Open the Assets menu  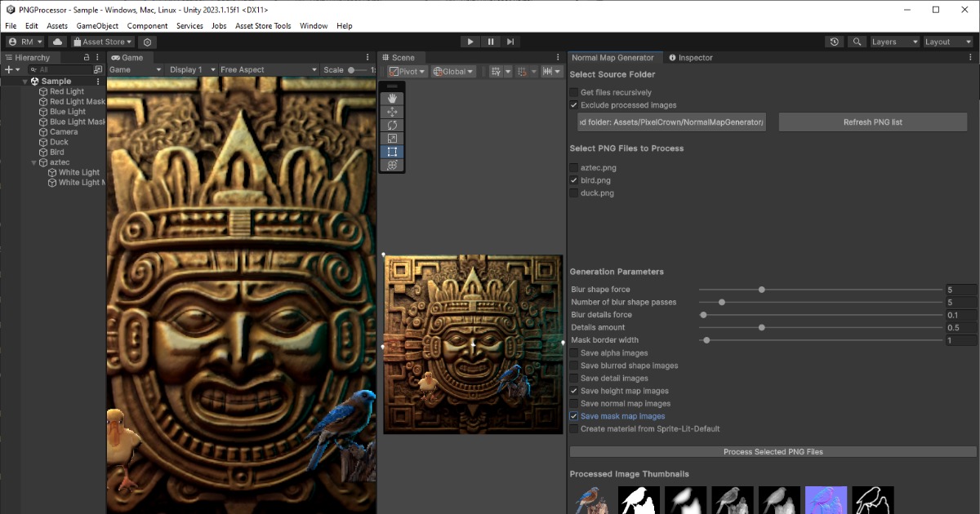coord(56,25)
